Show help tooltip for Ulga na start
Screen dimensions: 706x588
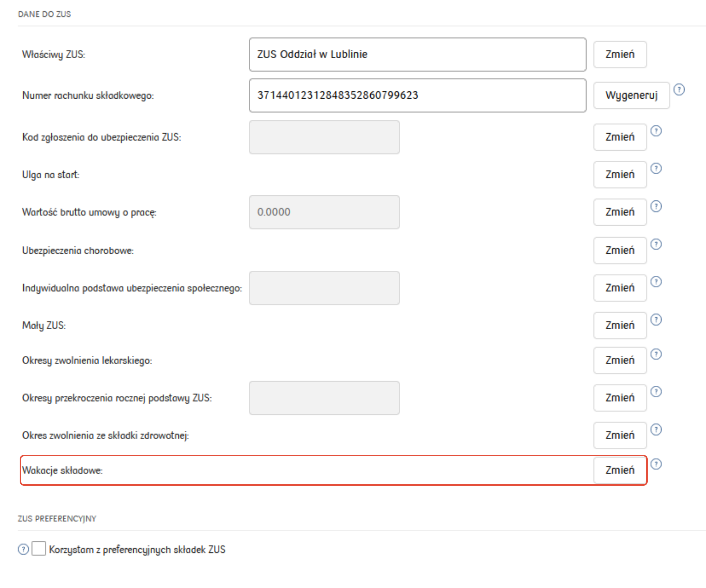pyautogui.click(x=656, y=168)
